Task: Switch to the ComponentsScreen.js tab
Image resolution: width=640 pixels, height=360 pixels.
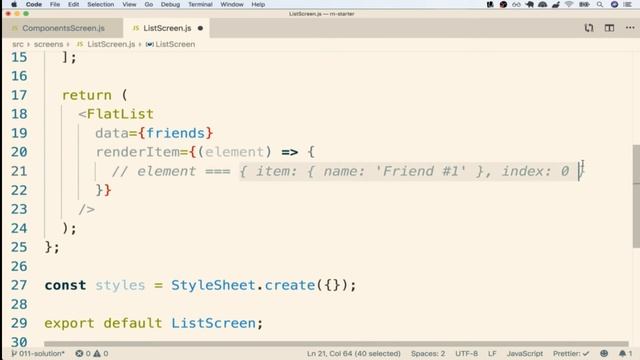Action: (x=63, y=28)
